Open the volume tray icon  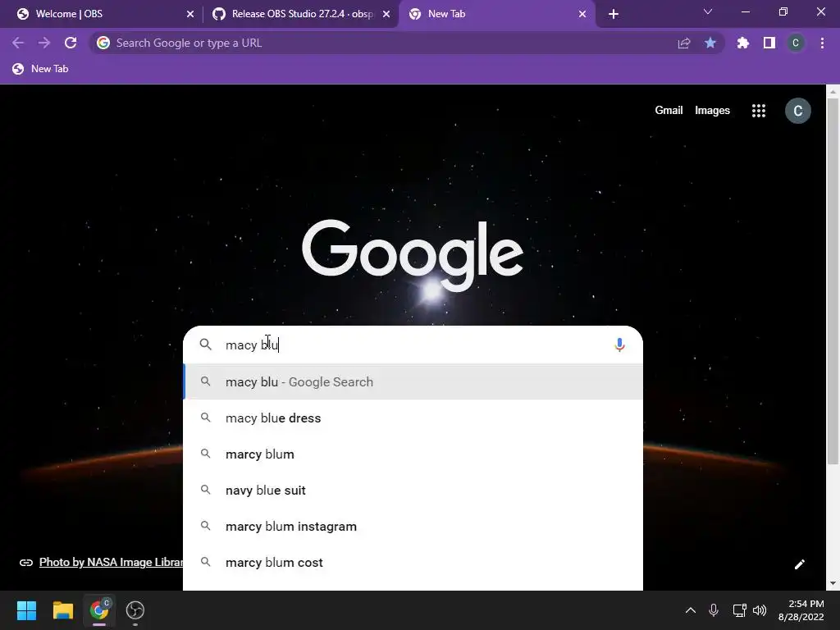[x=760, y=610]
